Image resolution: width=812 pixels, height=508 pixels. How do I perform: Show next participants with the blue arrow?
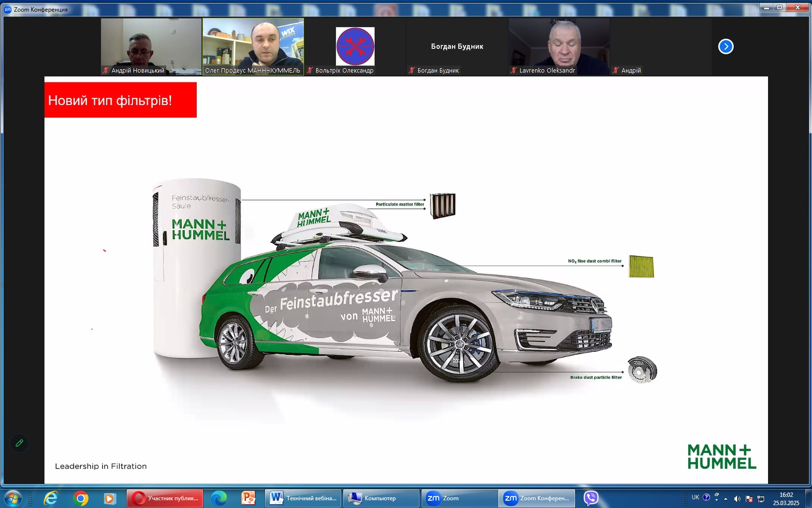coord(725,46)
